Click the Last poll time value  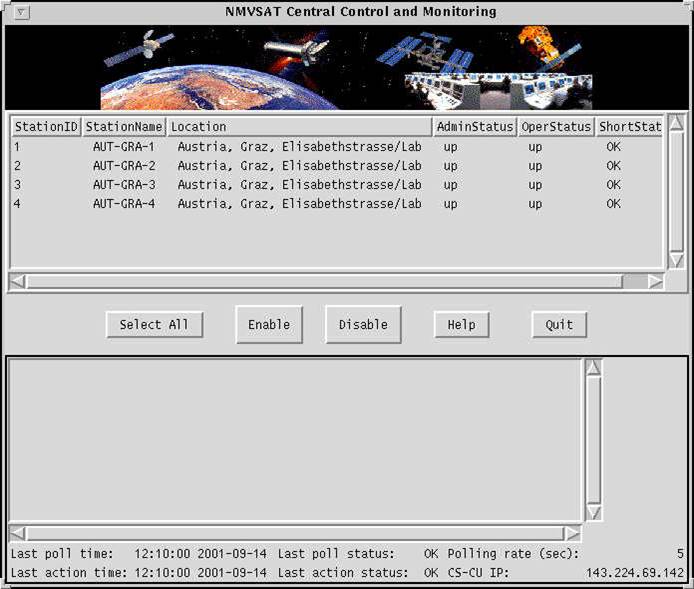coord(200,554)
